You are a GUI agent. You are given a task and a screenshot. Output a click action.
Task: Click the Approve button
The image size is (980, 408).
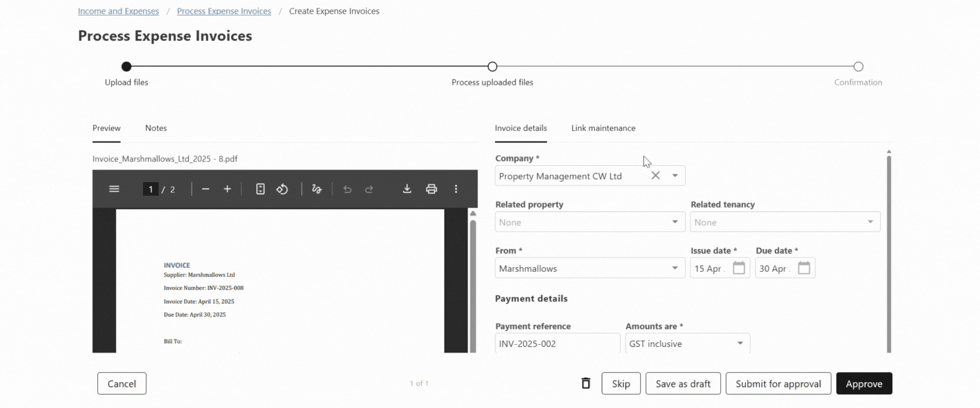coord(864,384)
